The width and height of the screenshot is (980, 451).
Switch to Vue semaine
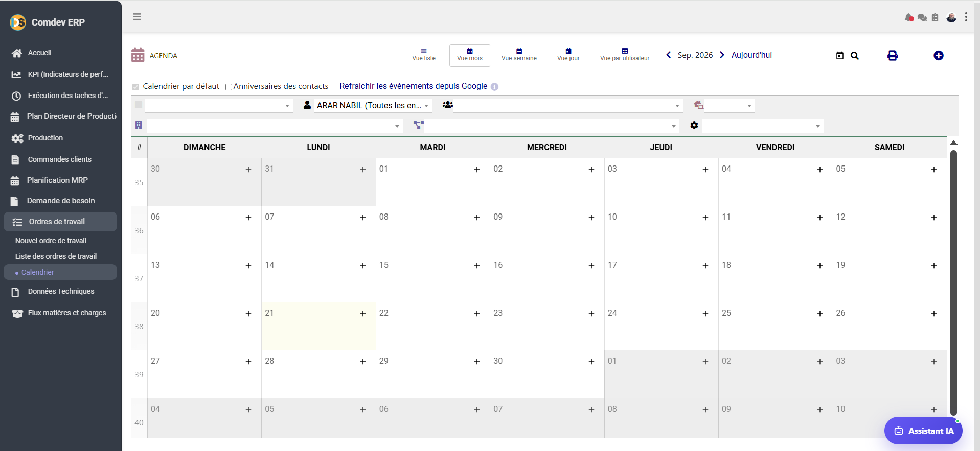(519, 55)
